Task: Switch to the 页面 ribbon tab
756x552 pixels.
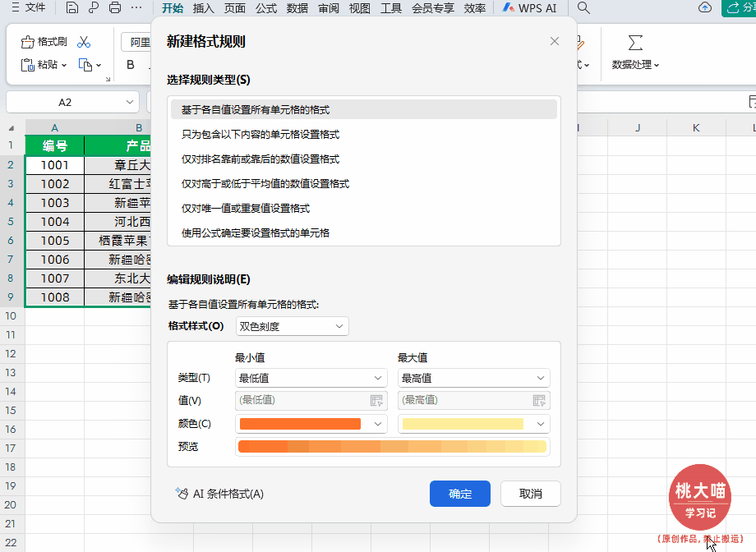Action: coord(235,8)
